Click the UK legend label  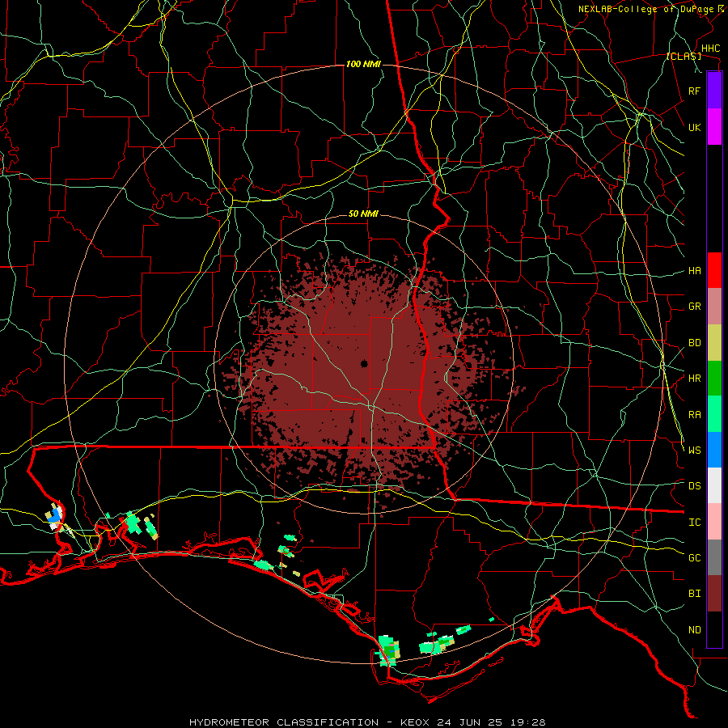pos(695,127)
